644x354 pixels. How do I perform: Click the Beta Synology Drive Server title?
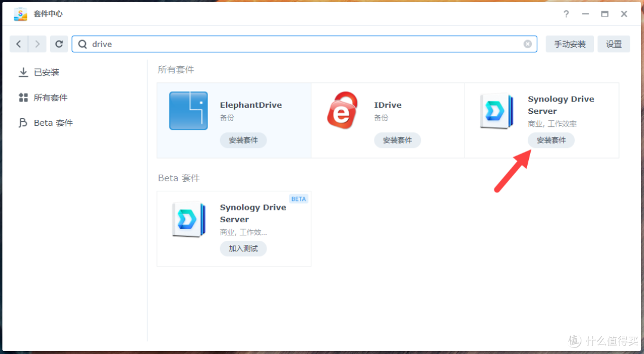(253, 213)
